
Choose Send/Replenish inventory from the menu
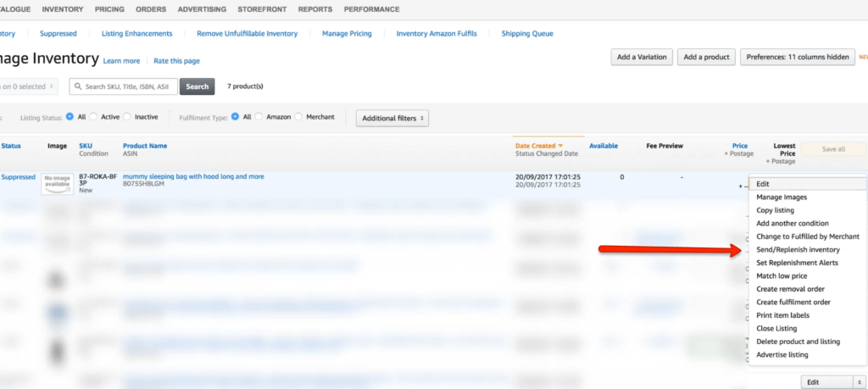coord(798,250)
